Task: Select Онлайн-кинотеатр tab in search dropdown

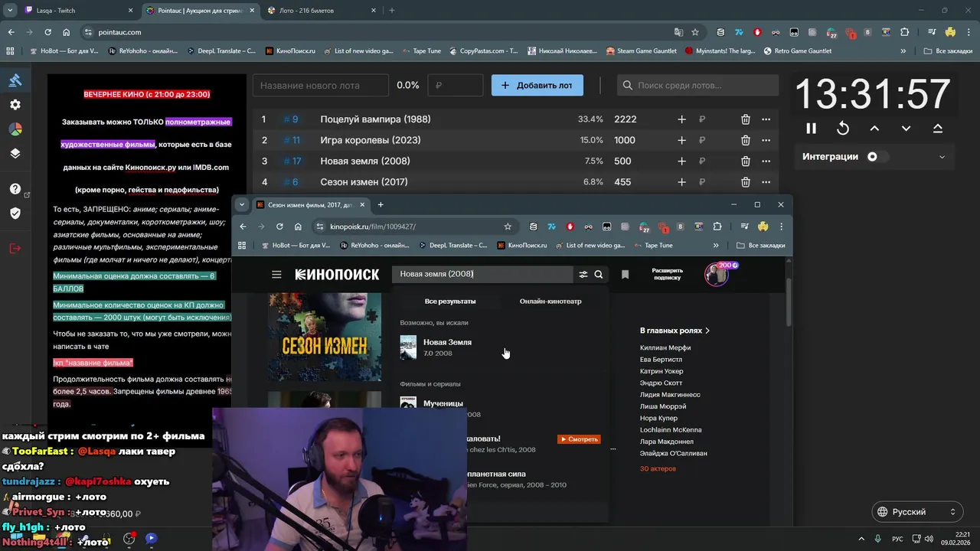Action: (550, 302)
